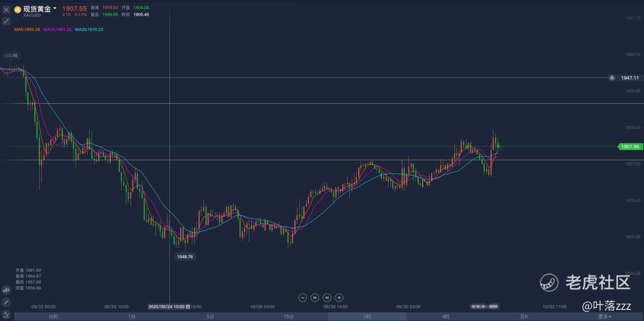This screenshot has height=321, width=644.
Task: Click the 09/29 14:00 time axis label
Action: tap(336, 306)
